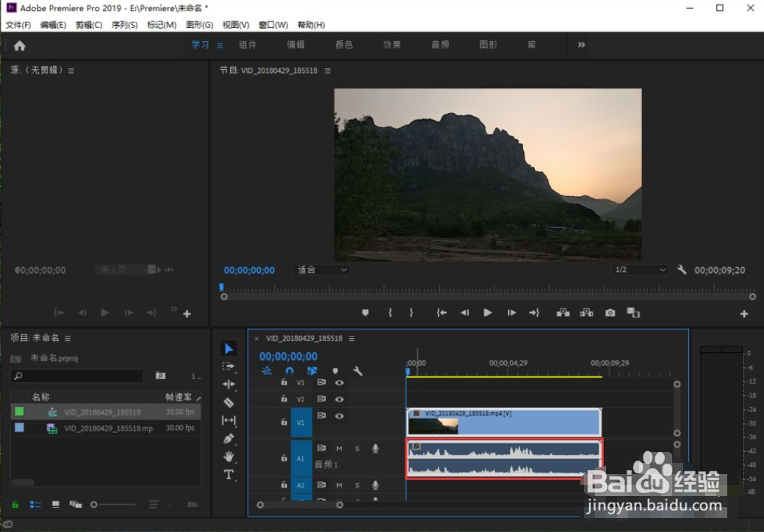Screen dimensions: 764x532
Task: Step back one frame in program monitor
Action: [464, 313]
